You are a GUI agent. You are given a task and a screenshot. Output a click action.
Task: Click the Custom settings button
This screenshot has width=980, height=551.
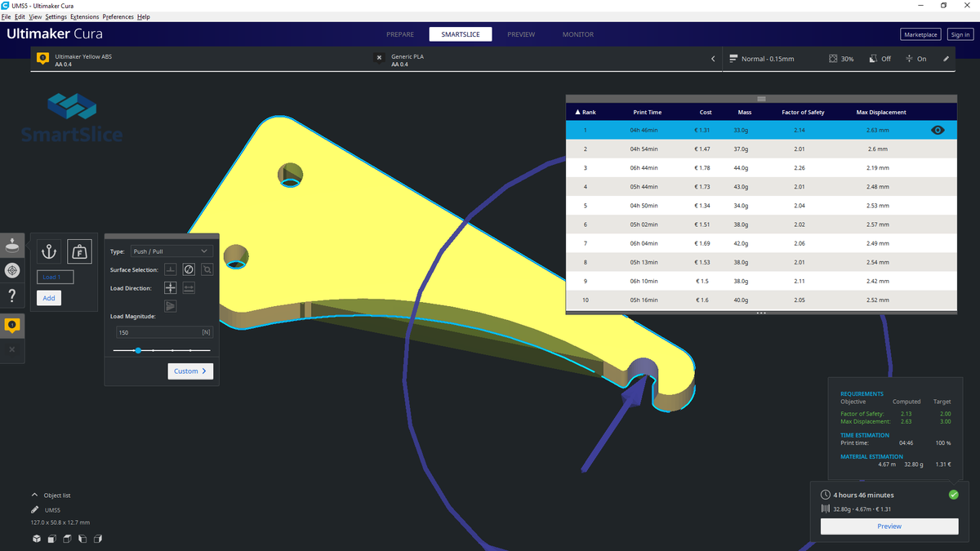(x=189, y=371)
